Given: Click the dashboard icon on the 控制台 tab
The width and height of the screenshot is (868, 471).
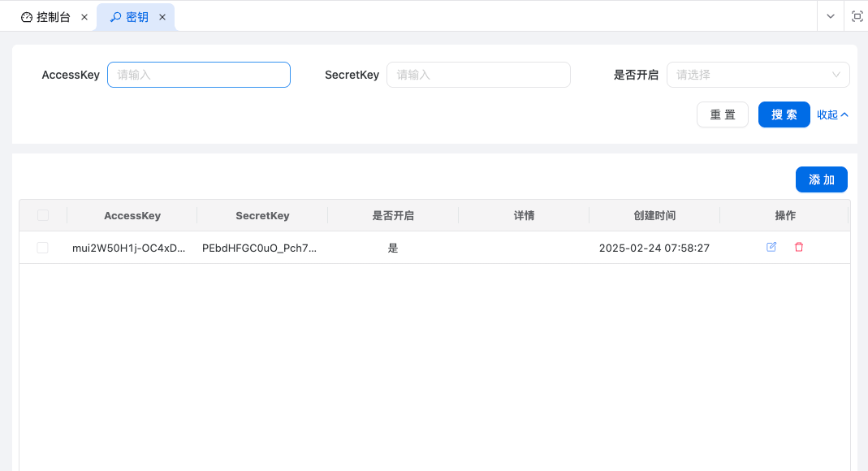Looking at the screenshot, I should pos(27,17).
